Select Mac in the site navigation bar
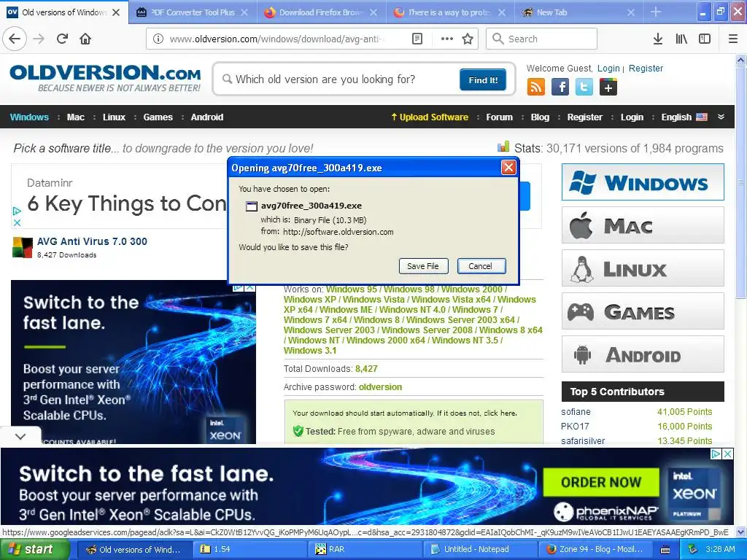Viewport: 747px width, 560px height. pos(76,117)
